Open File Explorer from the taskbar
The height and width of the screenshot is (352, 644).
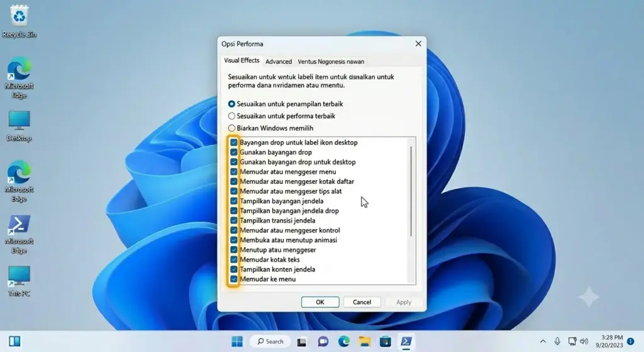(x=364, y=341)
